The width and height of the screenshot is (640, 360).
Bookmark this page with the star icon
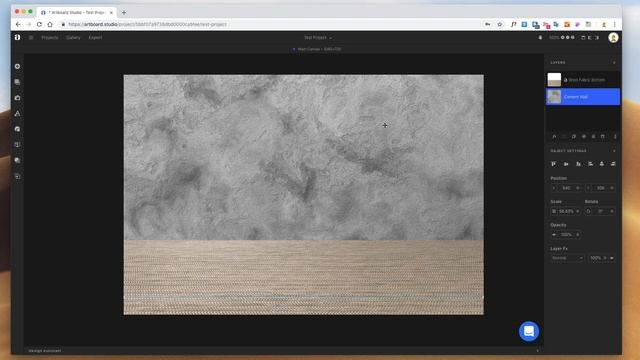(x=500, y=24)
